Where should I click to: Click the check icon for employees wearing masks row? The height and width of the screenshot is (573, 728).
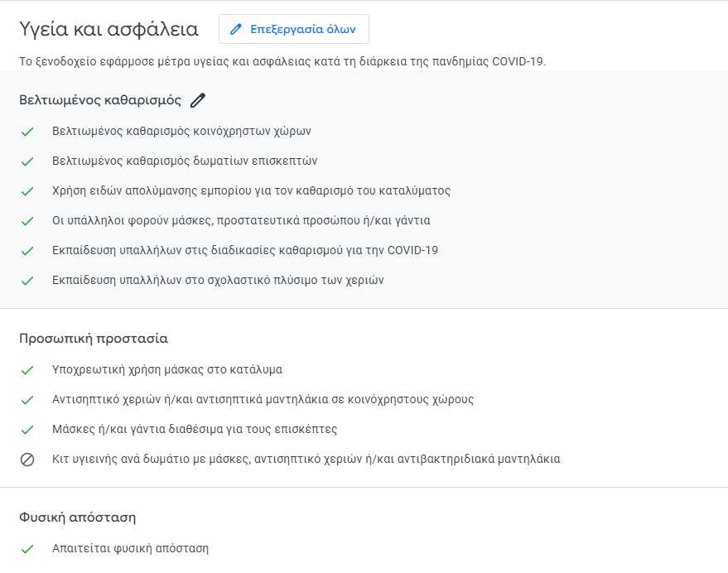pos(27,220)
